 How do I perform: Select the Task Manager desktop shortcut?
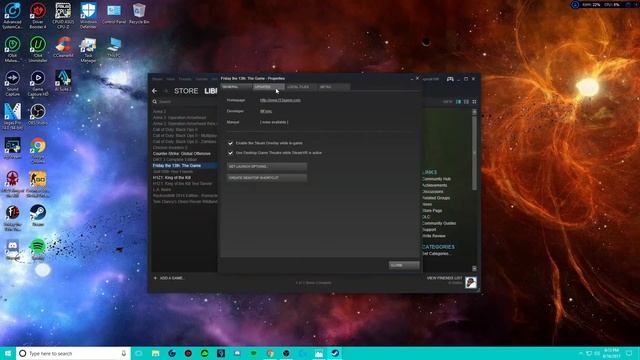point(88,49)
